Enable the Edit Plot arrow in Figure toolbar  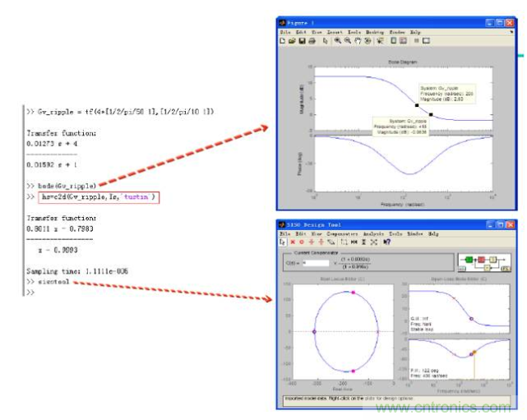pos(326,39)
